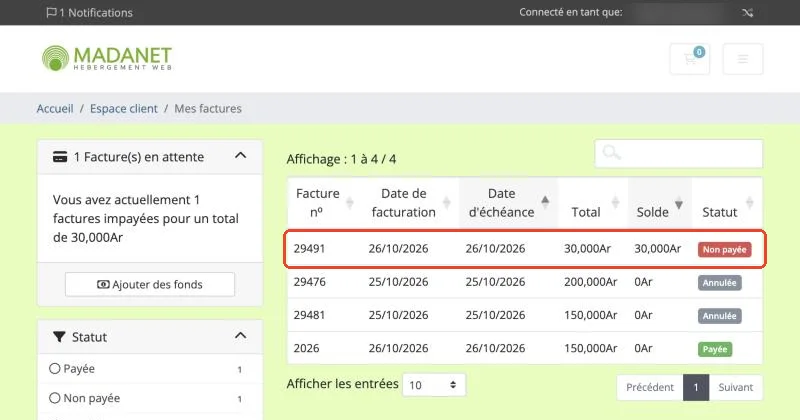Go to Accueil breadcrumb
800x420 pixels.
tap(55, 109)
